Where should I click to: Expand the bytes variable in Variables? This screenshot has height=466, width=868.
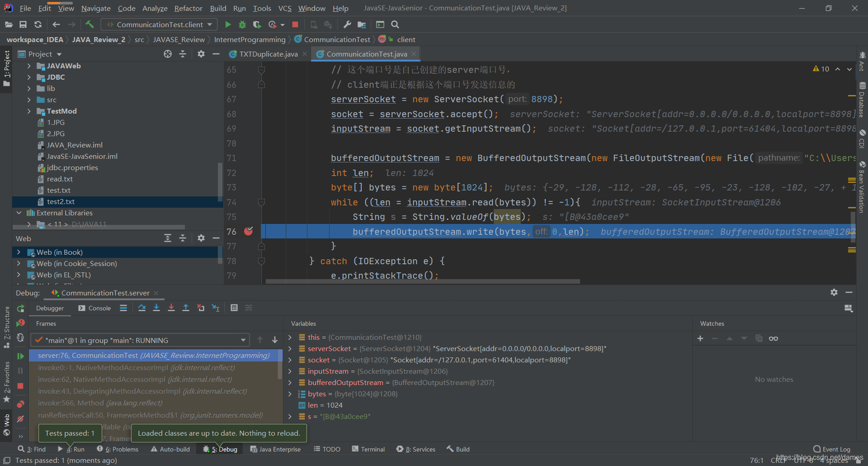coord(290,394)
